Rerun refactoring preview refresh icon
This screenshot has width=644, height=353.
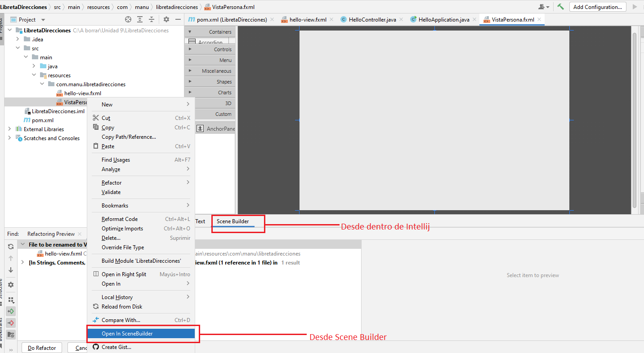(x=11, y=247)
